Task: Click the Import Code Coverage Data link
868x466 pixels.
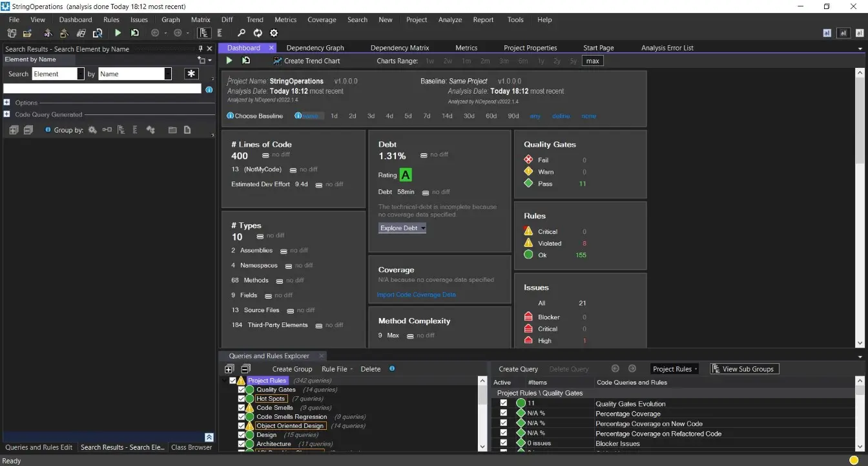Action: point(417,295)
